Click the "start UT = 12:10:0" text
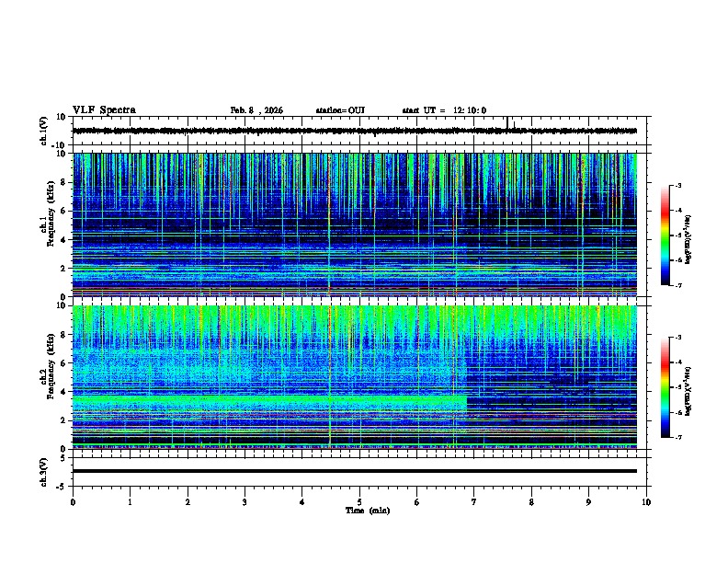 (444, 110)
